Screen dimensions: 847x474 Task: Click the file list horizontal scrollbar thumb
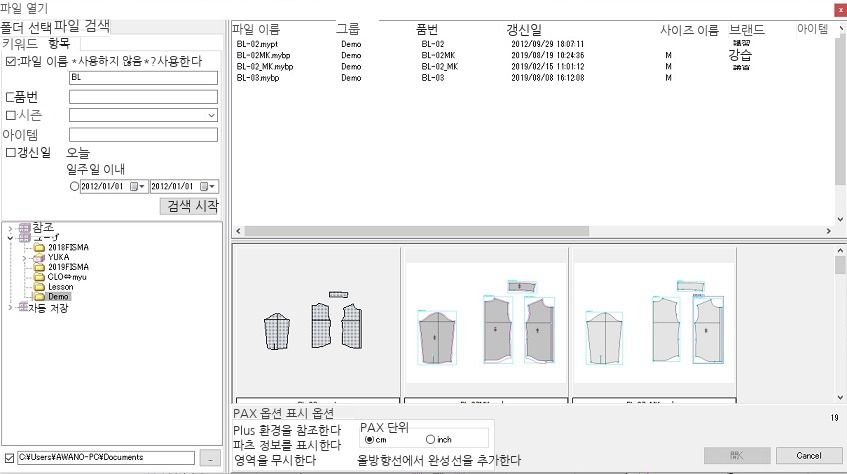coord(416,231)
